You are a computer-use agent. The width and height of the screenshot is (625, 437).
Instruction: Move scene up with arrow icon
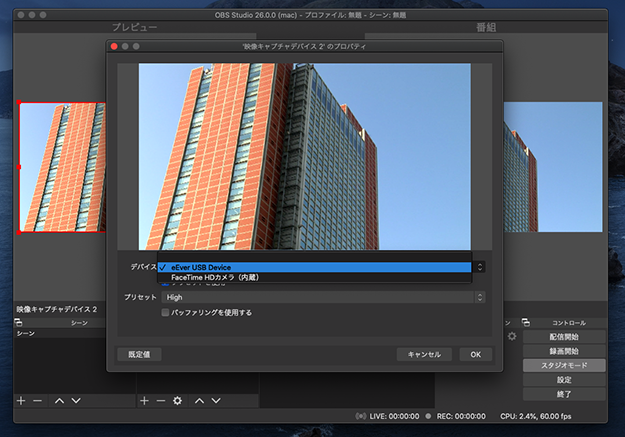(x=59, y=400)
